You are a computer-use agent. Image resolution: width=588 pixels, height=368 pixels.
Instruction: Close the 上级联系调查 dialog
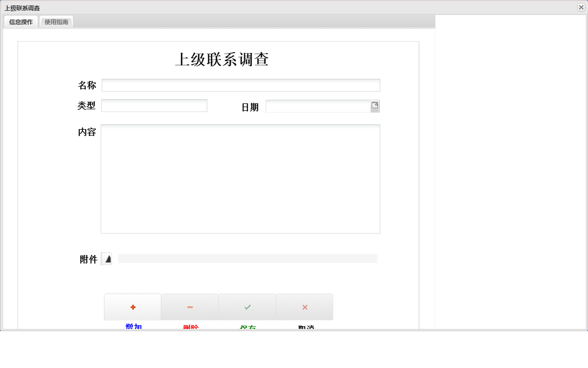click(581, 7)
